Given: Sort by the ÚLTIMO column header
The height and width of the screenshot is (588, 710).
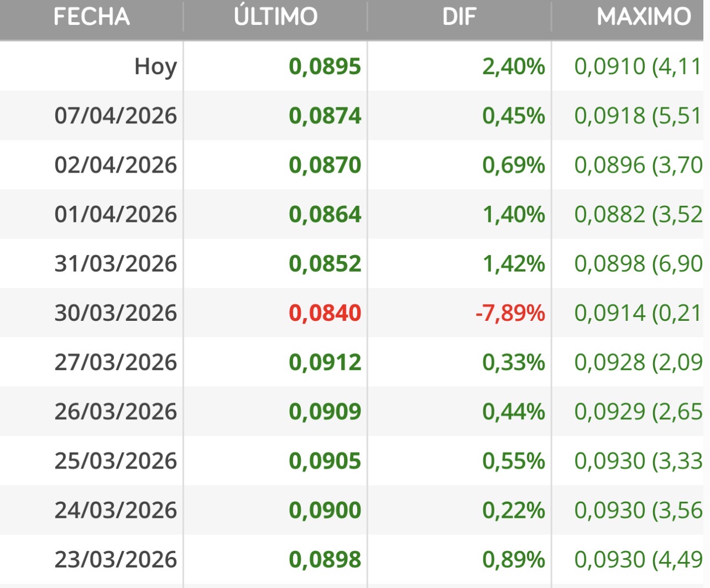Looking at the screenshot, I should [275, 17].
